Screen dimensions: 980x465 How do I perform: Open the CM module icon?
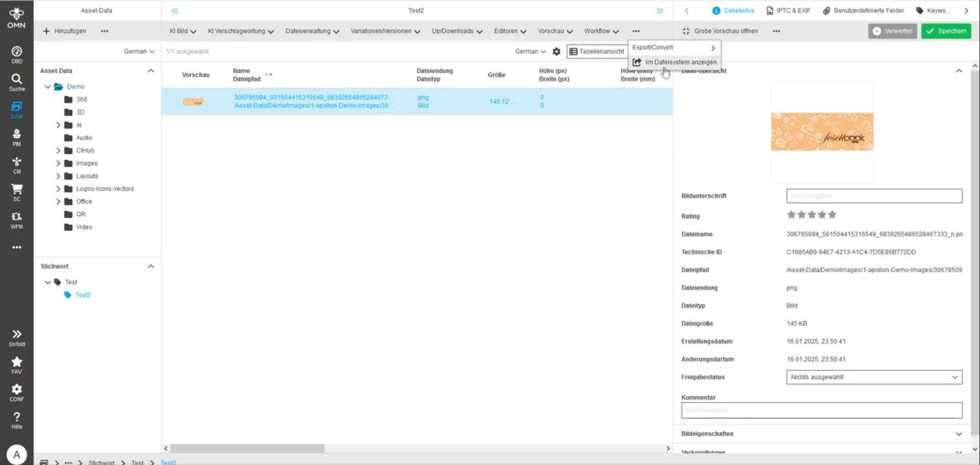click(x=17, y=165)
